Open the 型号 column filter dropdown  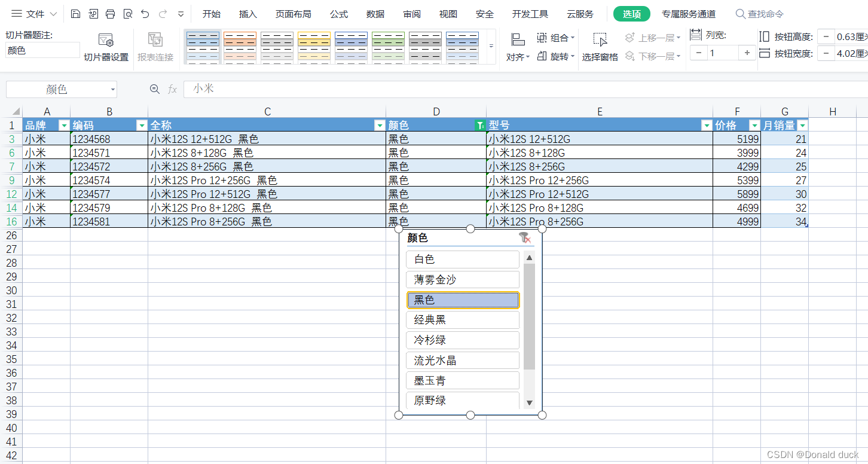[x=707, y=126]
